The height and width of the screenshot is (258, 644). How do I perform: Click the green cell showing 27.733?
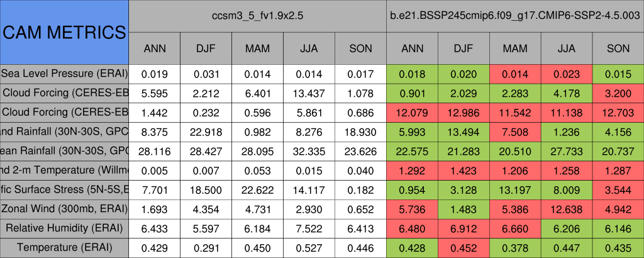coord(567,151)
